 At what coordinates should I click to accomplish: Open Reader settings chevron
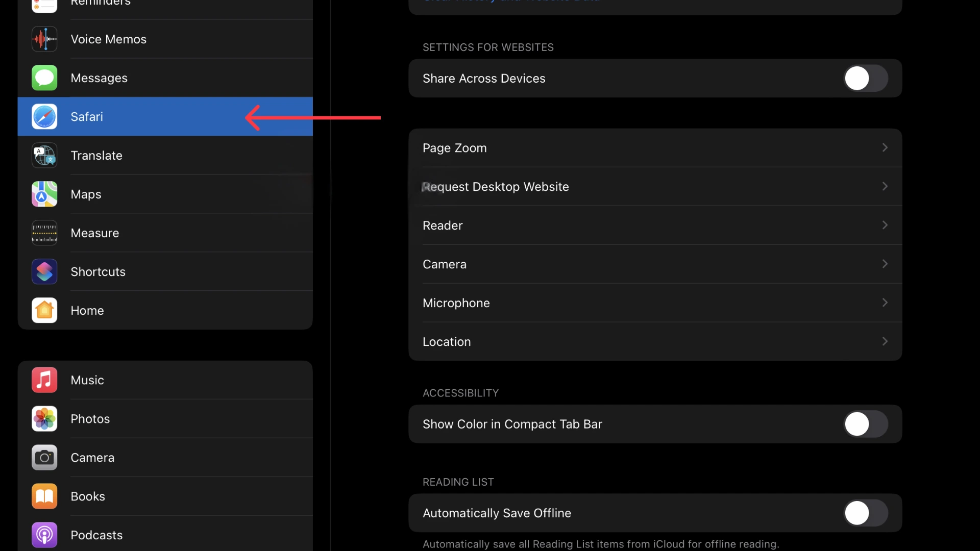(x=885, y=226)
